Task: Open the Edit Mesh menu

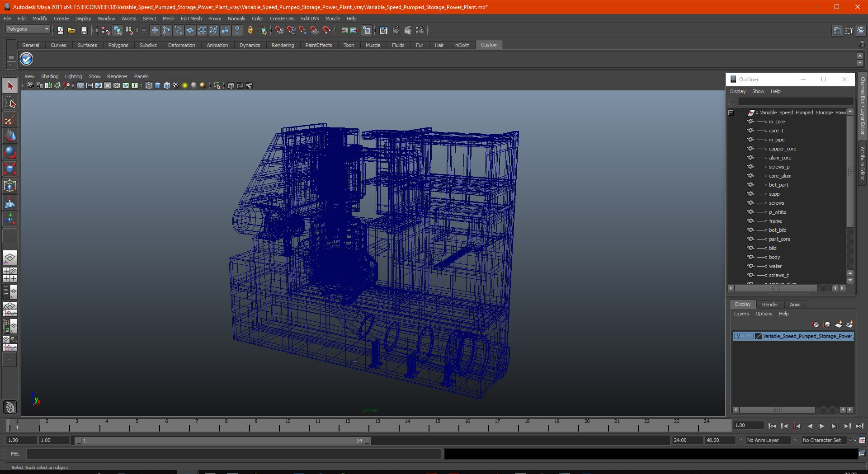Action: click(x=191, y=19)
